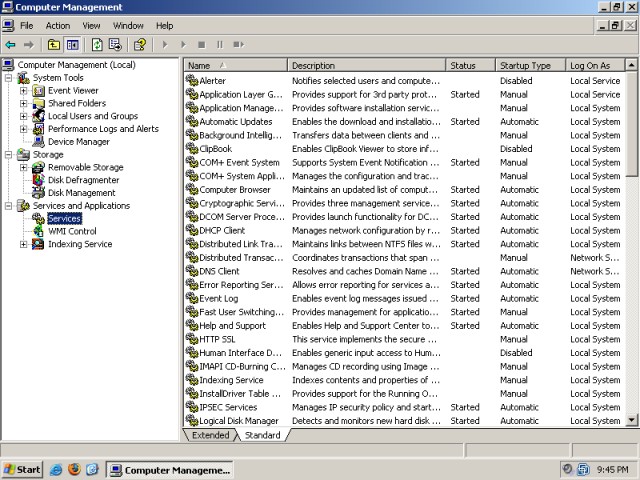Viewport: 640px width, 480px height.
Task: Click the Automatic Updates service icon
Action: 192,121
